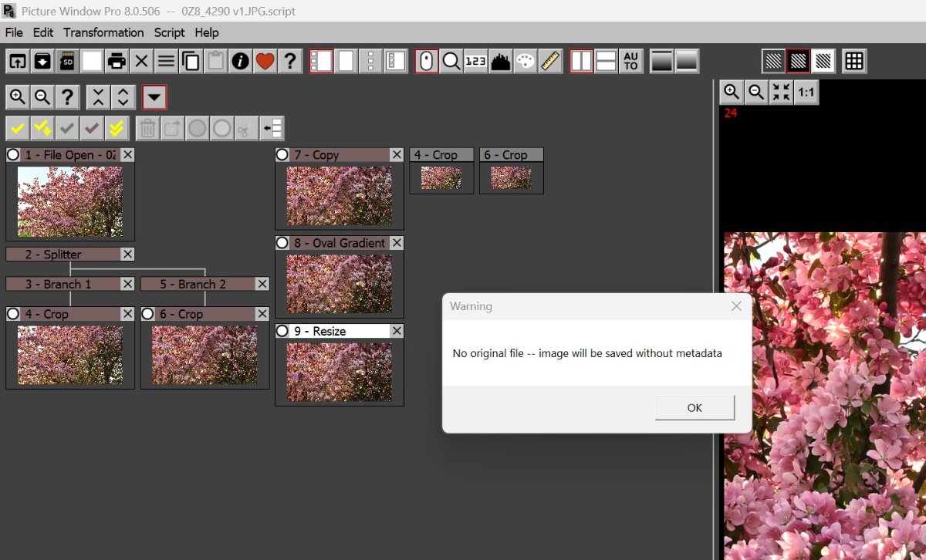Click the red heart icon
Screen dimensions: 926x560
[265, 62]
